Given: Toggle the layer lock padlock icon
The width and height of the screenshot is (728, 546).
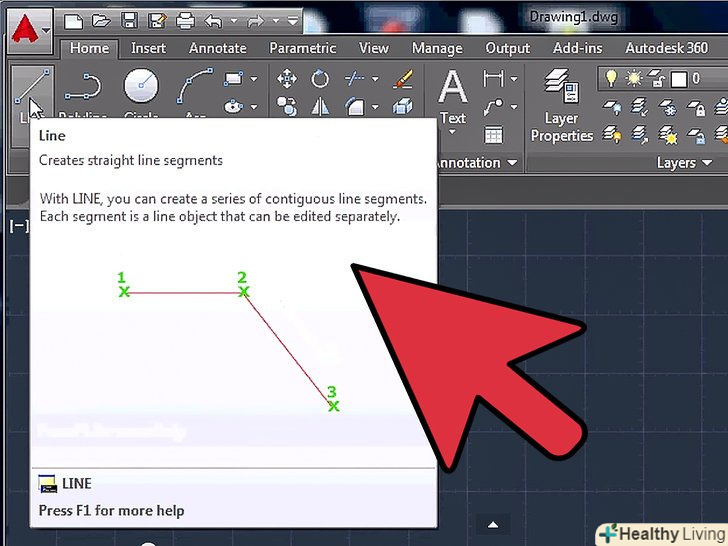Looking at the screenshot, I should tap(657, 79).
